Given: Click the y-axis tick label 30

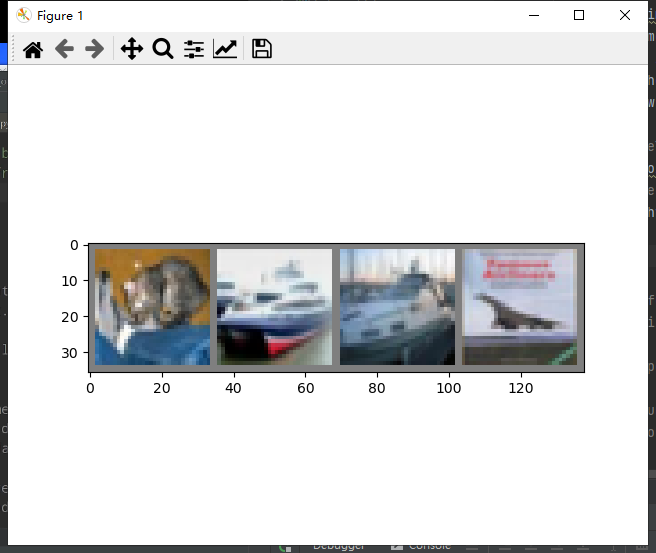Looking at the screenshot, I should click(70, 353).
